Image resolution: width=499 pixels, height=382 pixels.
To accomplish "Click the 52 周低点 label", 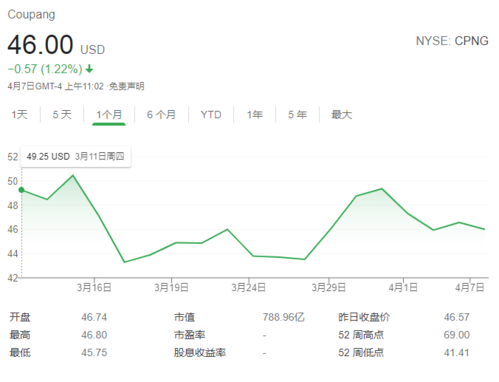I will pyautogui.click(x=361, y=353).
